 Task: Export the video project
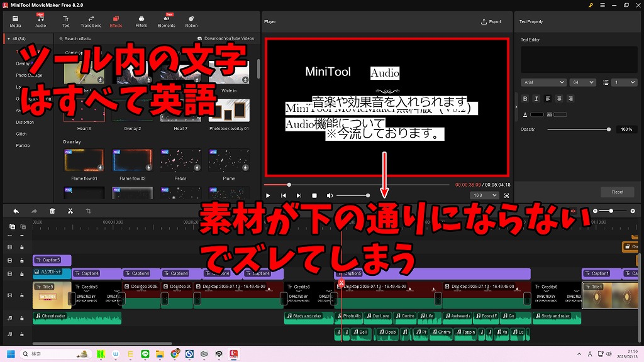pyautogui.click(x=491, y=22)
